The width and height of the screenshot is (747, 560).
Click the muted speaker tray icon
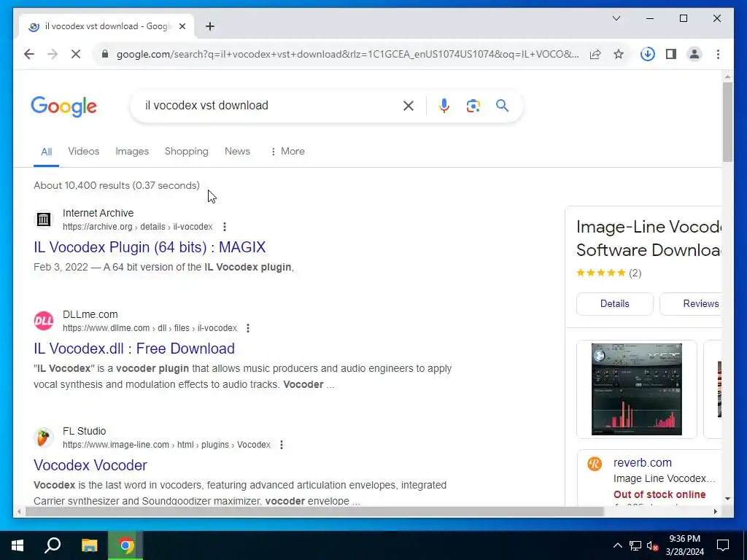652,545
